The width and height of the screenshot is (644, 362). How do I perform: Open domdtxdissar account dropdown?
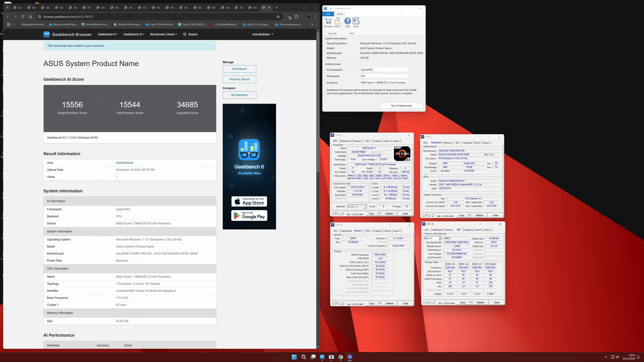263,35
